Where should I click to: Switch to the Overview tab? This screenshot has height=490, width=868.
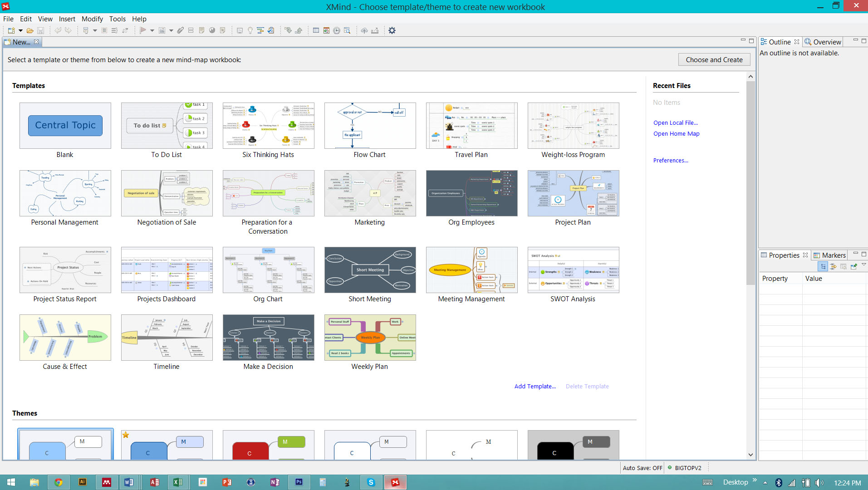(822, 42)
